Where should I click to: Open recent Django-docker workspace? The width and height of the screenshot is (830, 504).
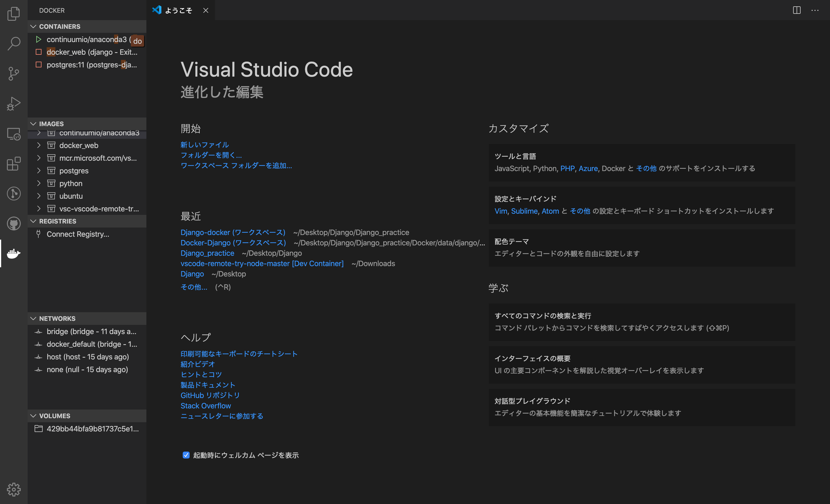(233, 232)
